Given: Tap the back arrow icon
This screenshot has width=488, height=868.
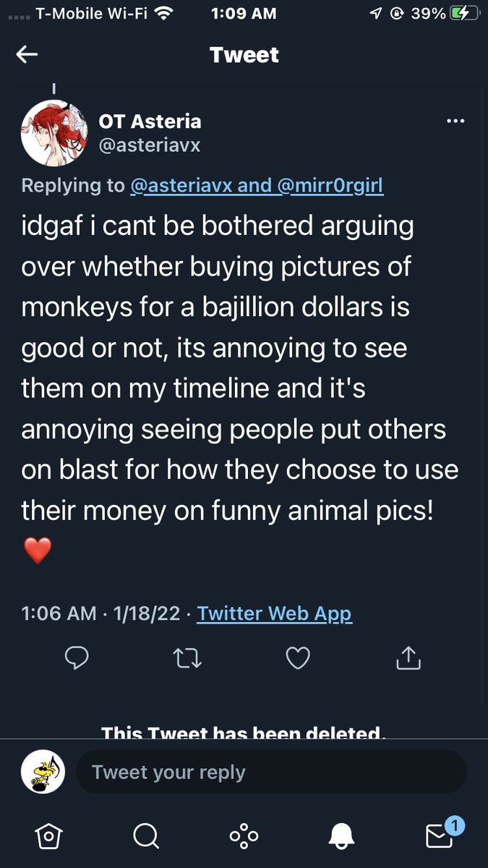Looking at the screenshot, I should click(x=27, y=55).
